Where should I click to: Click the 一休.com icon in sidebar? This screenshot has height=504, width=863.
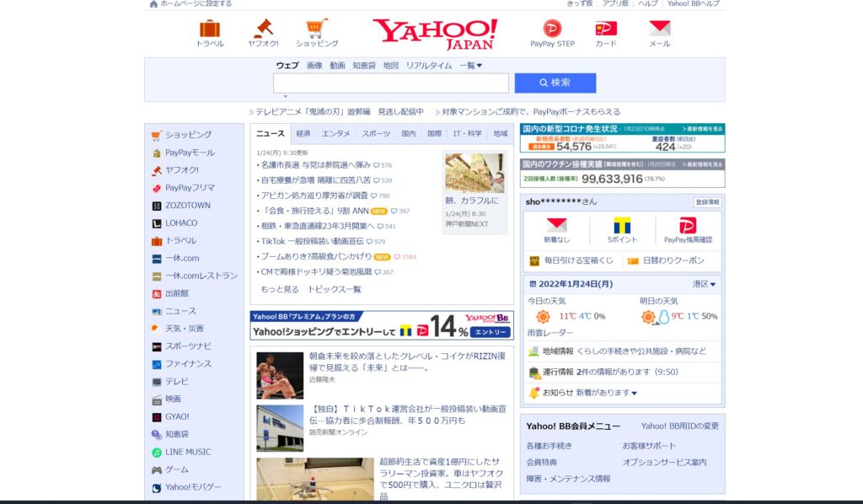coord(156,259)
